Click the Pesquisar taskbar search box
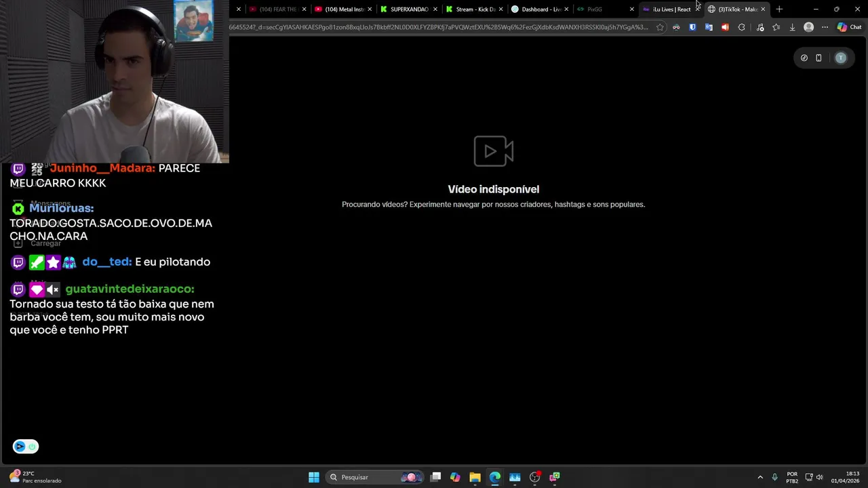This screenshot has width=868, height=488. click(374, 477)
